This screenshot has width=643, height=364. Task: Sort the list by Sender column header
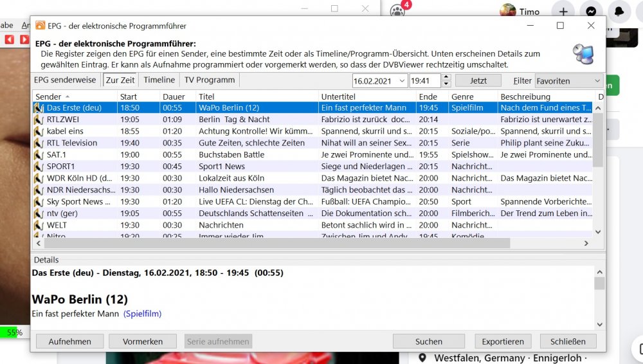(74, 96)
